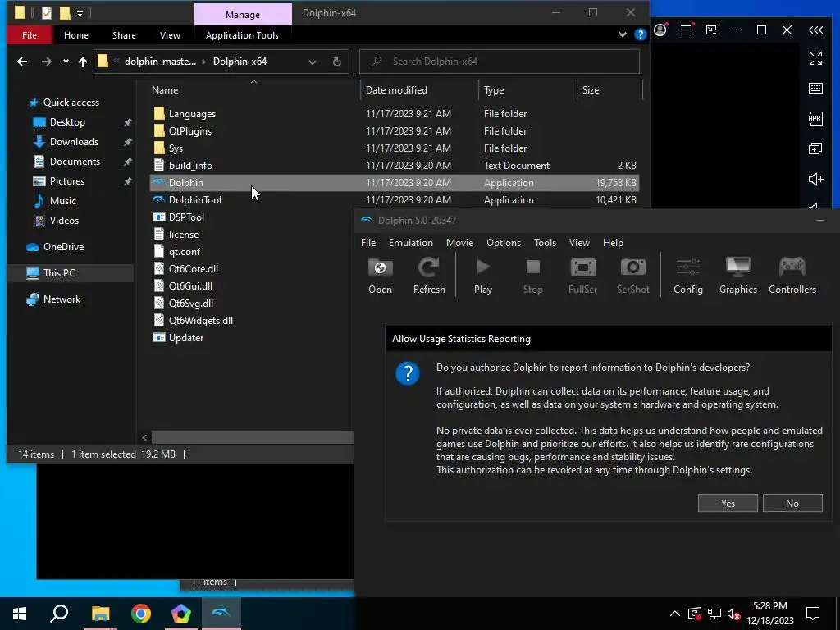The image size is (840, 630).
Task: Open Windows taskbar search
Action: tap(59, 614)
